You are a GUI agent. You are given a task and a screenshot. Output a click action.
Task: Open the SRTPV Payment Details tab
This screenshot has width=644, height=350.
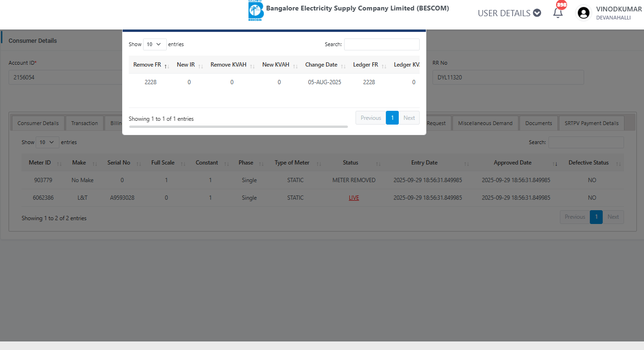coord(591,123)
